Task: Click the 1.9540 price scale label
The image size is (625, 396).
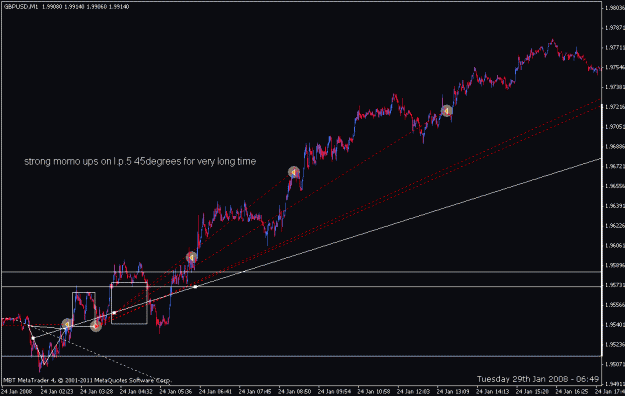Action: click(x=615, y=325)
